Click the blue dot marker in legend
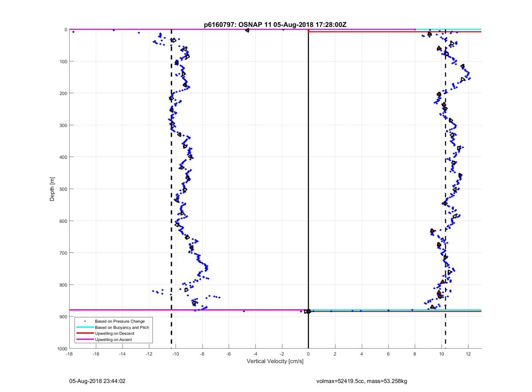 click(x=85, y=321)
